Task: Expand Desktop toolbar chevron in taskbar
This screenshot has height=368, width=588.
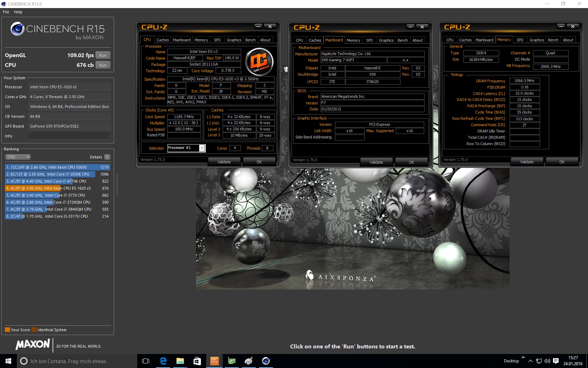Action: (x=523, y=357)
